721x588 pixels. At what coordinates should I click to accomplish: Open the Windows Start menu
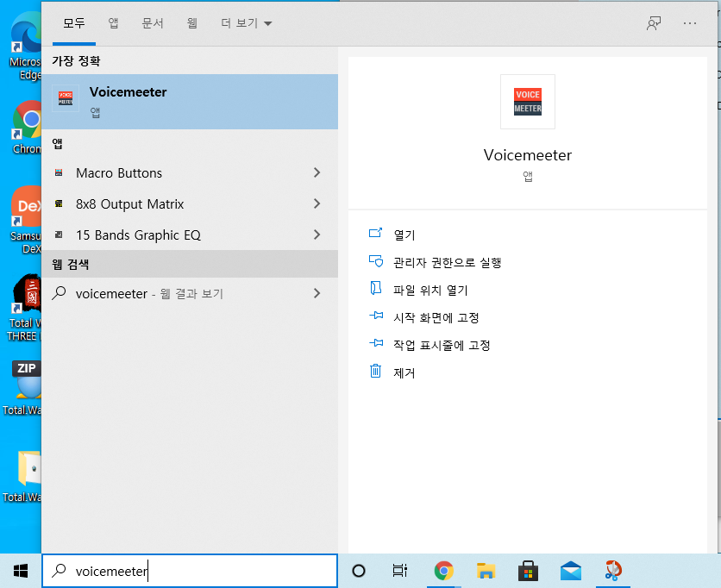(x=21, y=571)
